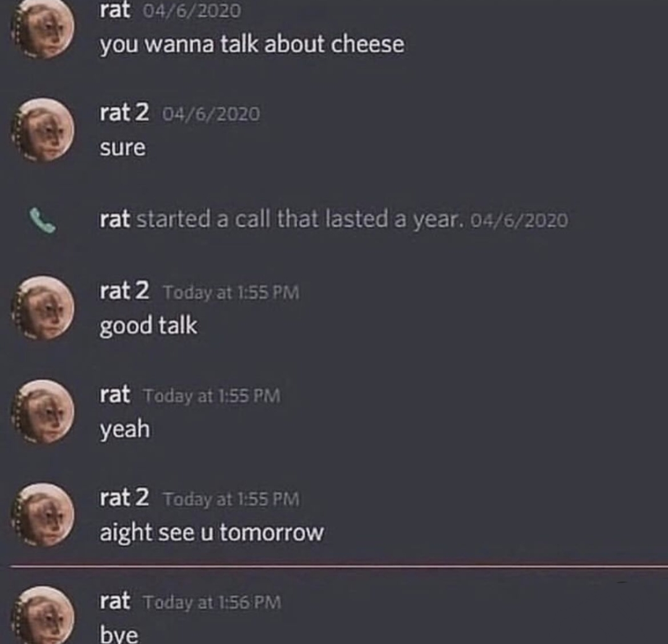Click rat 2's avatar beside "good talk"
Image resolution: width=668 pixels, height=644 pixels.
click(x=43, y=308)
